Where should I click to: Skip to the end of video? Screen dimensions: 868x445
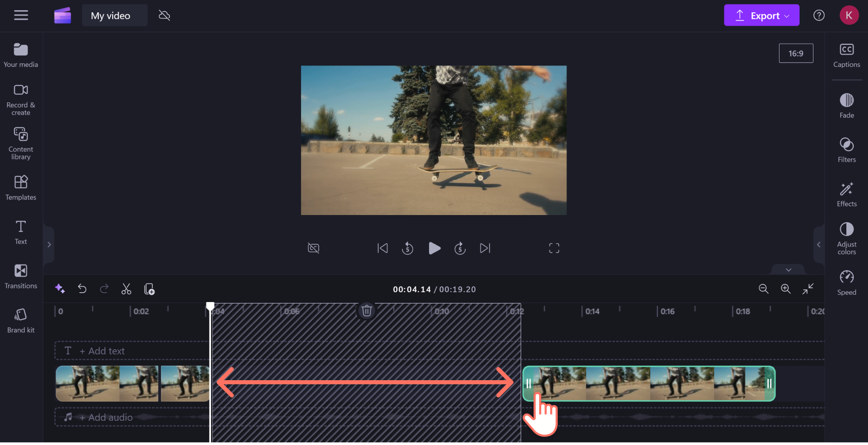pyautogui.click(x=485, y=248)
